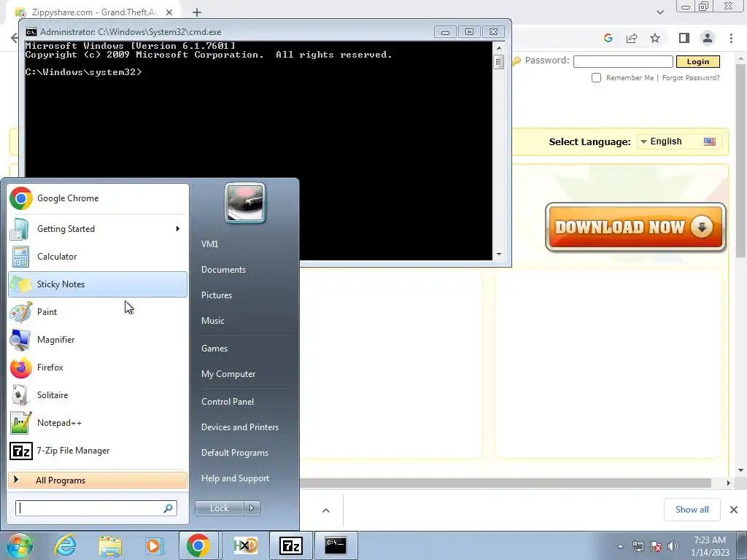Launch Windows Media Player from taskbar
The width and height of the screenshot is (747, 560).
(x=154, y=545)
